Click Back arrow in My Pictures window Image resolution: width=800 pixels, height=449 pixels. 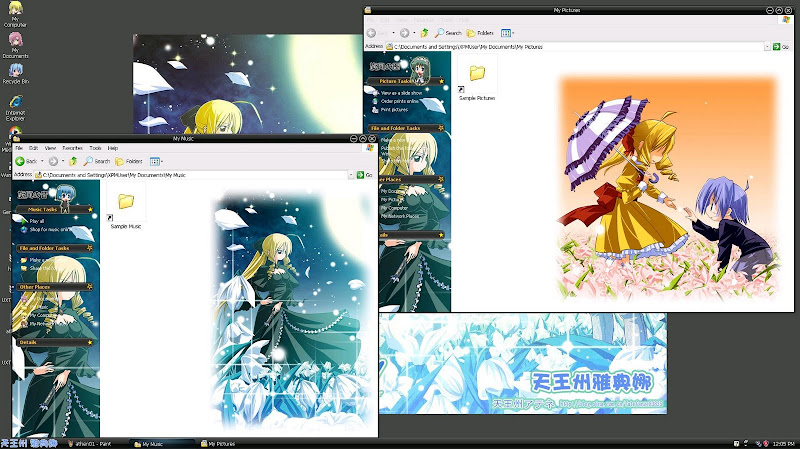coord(371,33)
